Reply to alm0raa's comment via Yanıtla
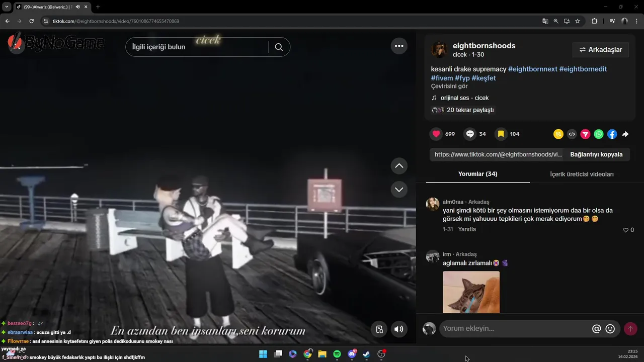Image resolution: width=644 pixels, height=362 pixels. click(x=467, y=229)
